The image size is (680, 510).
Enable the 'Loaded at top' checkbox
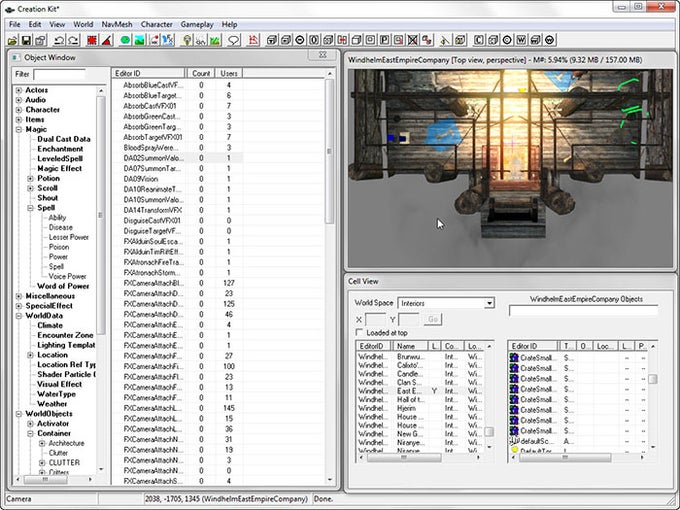359,332
